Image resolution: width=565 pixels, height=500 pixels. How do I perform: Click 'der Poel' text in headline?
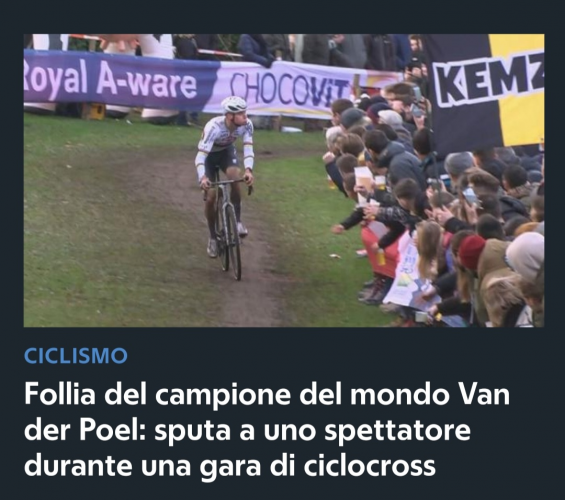coord(85,430)
